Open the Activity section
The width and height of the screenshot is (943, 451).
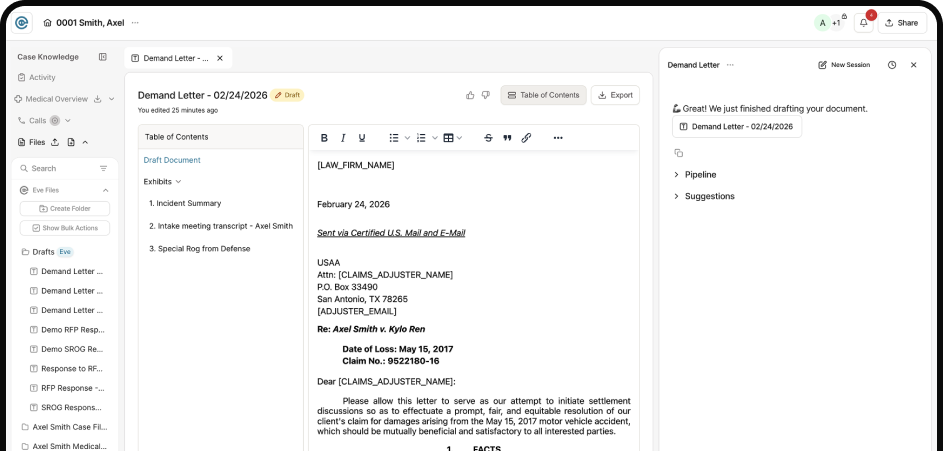pyautogui.click(x=37, y=78)
